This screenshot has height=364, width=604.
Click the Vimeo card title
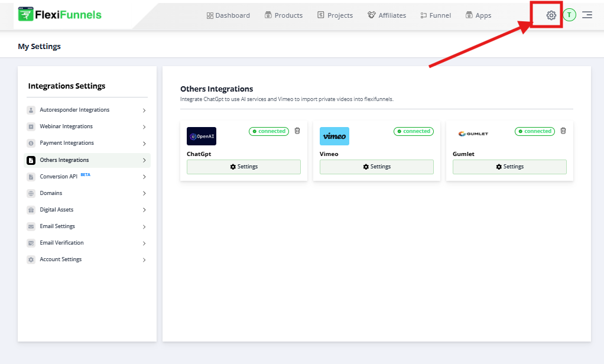(x=329, y=154)
